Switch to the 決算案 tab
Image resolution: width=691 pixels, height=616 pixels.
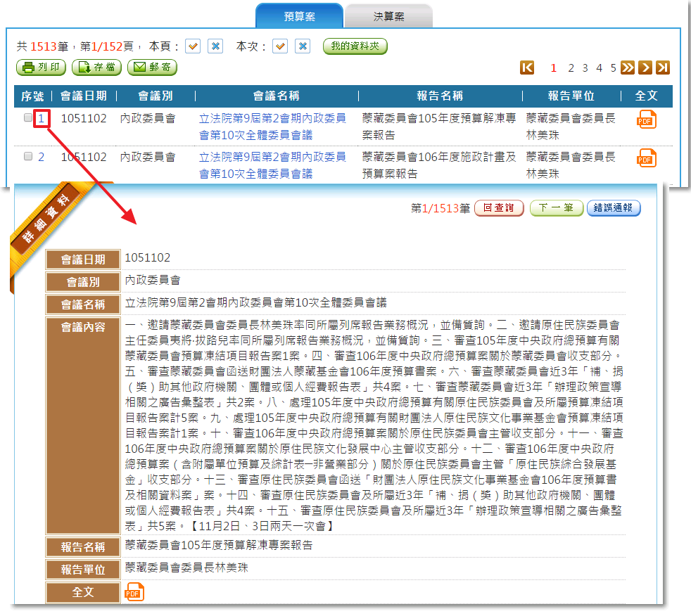388,16
